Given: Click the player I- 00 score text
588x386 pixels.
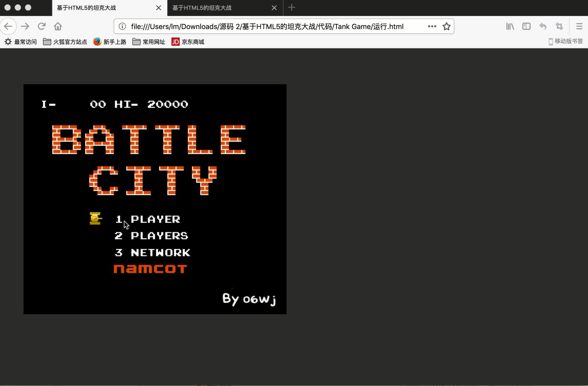Looking at the screenshot, I should pos(74,104).
